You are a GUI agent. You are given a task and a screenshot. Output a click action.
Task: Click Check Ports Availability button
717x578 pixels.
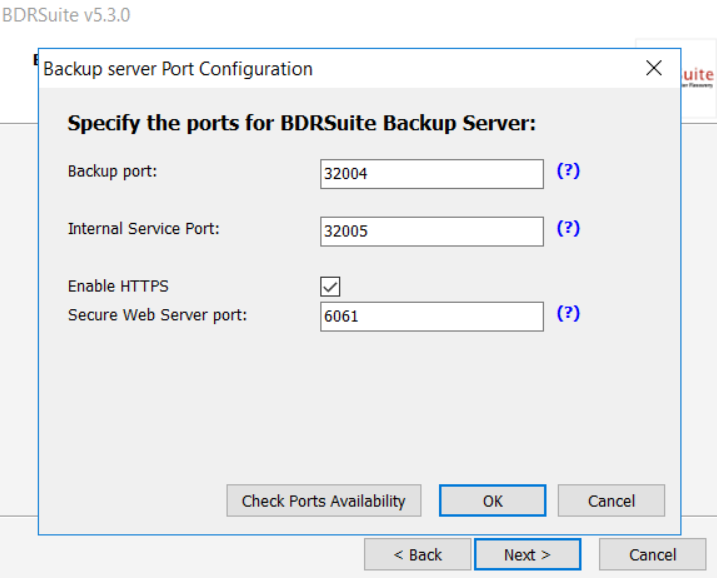(324, 501)
